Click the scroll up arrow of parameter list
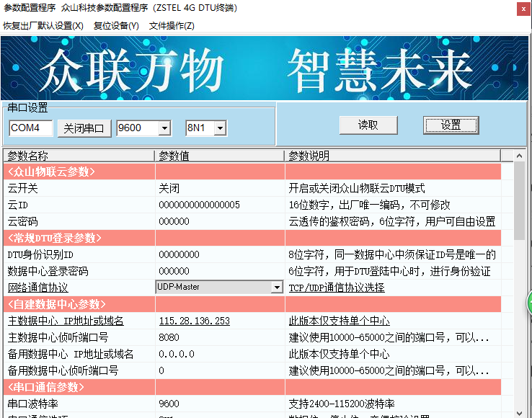 519,156
